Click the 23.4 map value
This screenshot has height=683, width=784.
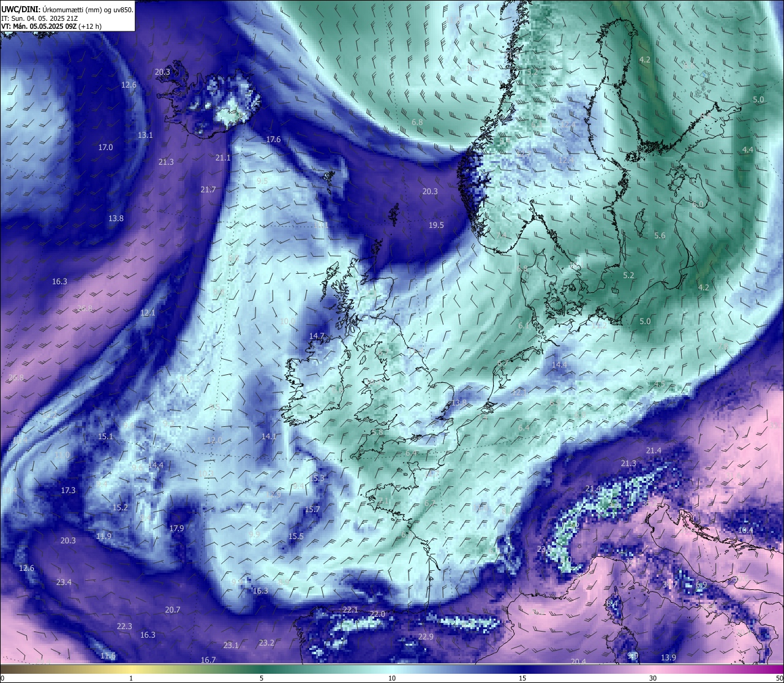click(64, 583)
